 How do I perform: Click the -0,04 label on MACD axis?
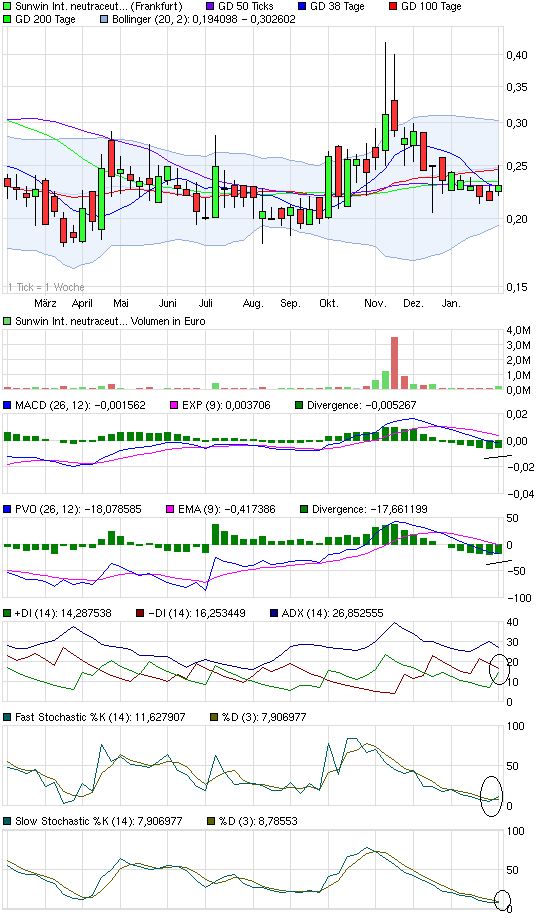pos(520,494)
